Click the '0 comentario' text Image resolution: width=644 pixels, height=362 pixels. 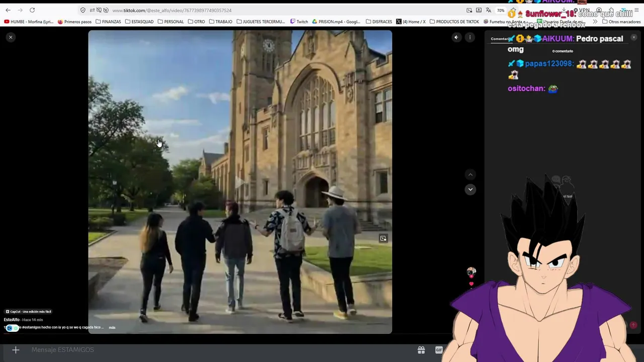(x=562, y=51)
